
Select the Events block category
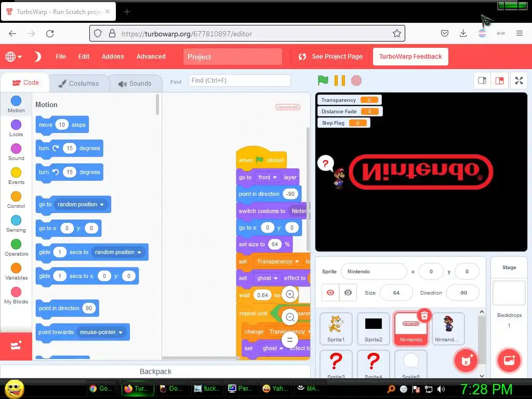click(16, 176)
